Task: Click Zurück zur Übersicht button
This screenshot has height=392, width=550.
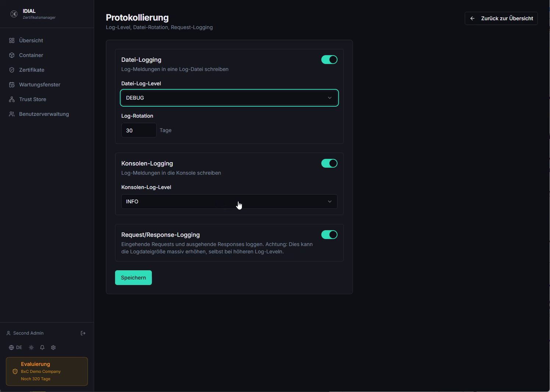Action: click(501, 18)
